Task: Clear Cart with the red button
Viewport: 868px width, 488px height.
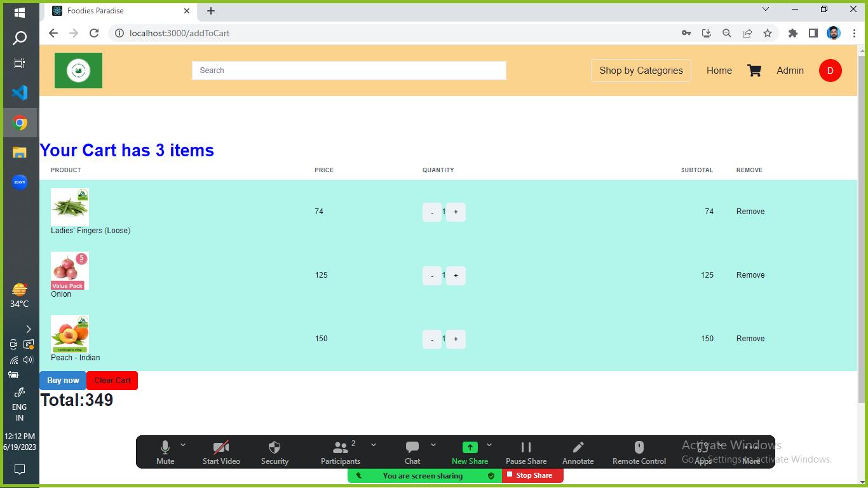Action: pyautogui.click(x=112, y=380)
